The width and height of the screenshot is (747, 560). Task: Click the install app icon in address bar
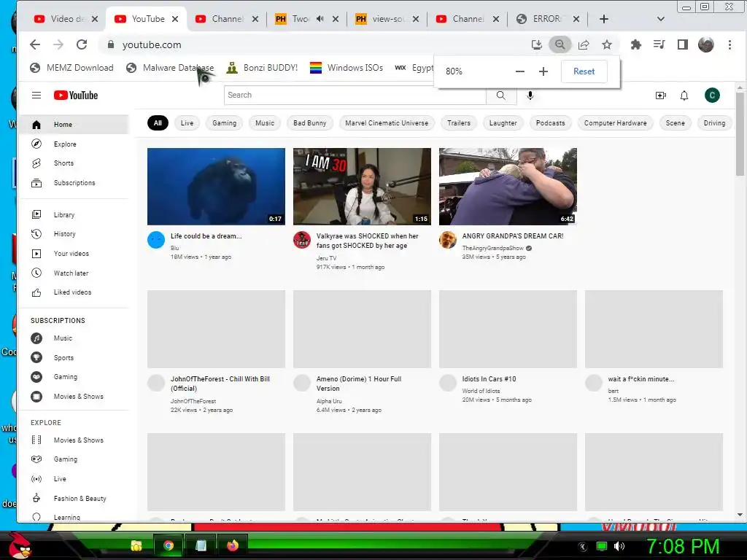pos(537,44)
